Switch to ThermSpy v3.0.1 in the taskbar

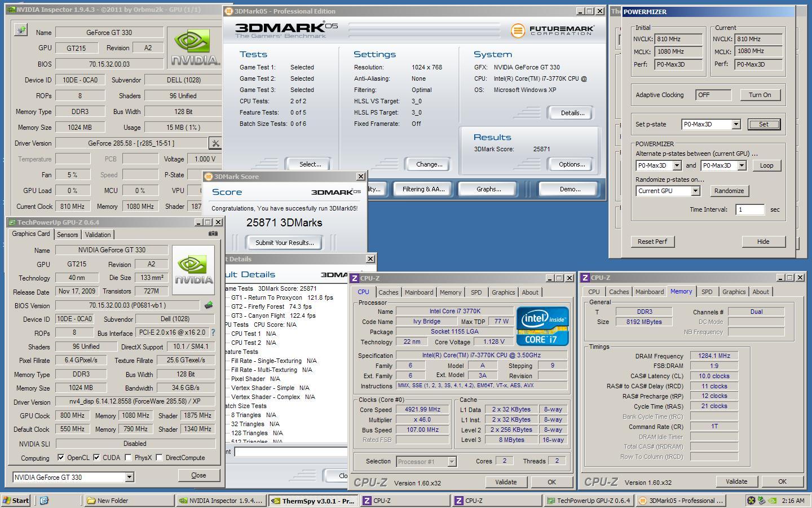point(312,500)
